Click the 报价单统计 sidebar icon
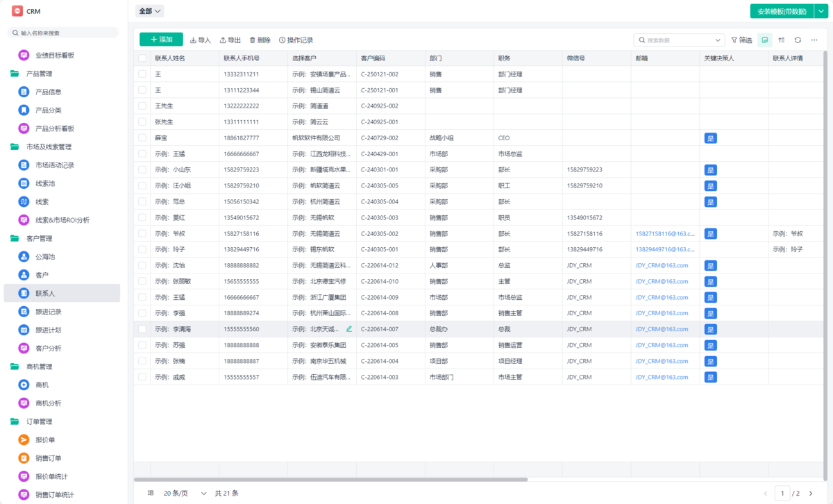 pyautogui.click(x=24, y=476)
